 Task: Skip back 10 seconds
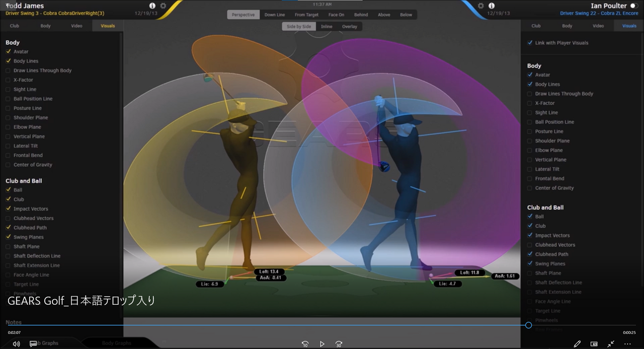click(x=305, y=344)
